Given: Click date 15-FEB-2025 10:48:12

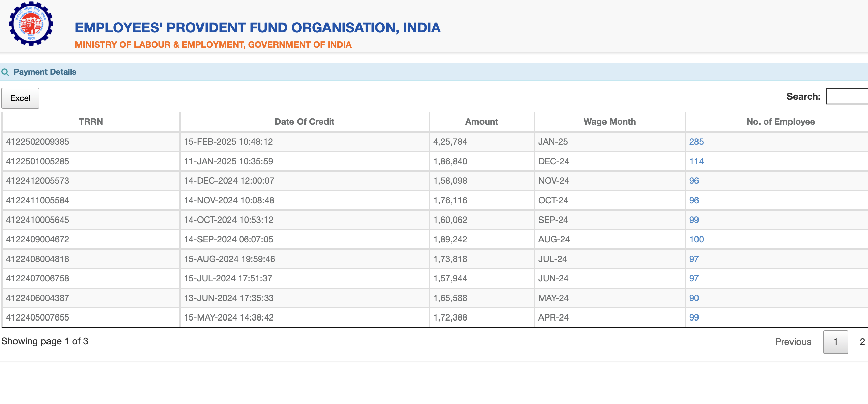Looking at the screenshot, I should click(x=228, y=142).
